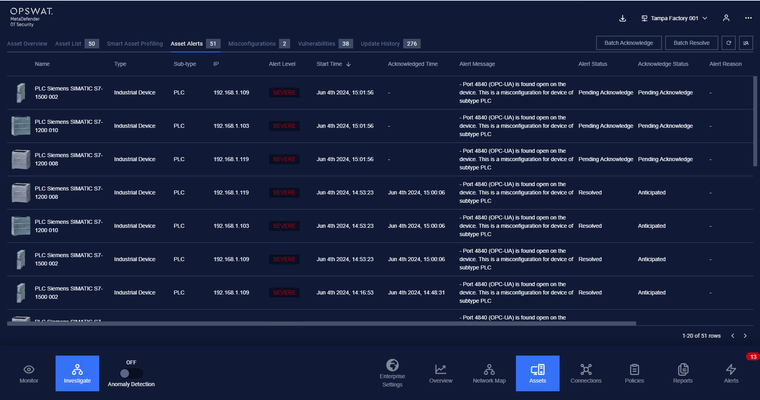Click the alerts notification badge 13
The width and height of the screenshot is (760, 400).
[x=752, y=357]
